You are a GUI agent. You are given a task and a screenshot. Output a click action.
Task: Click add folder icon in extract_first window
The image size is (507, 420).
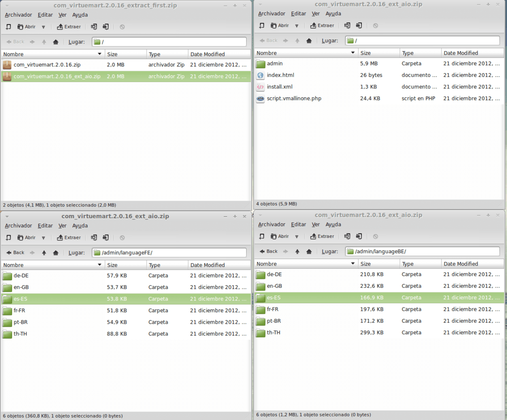pos(106,27)
